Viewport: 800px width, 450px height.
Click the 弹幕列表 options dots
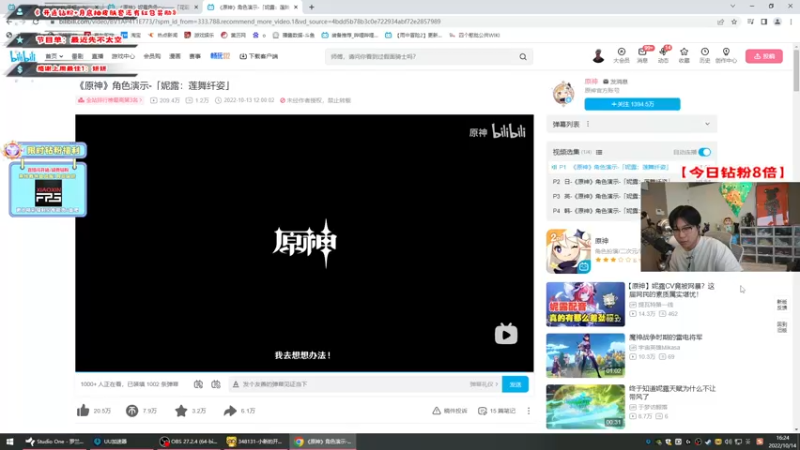coord(588,124)
